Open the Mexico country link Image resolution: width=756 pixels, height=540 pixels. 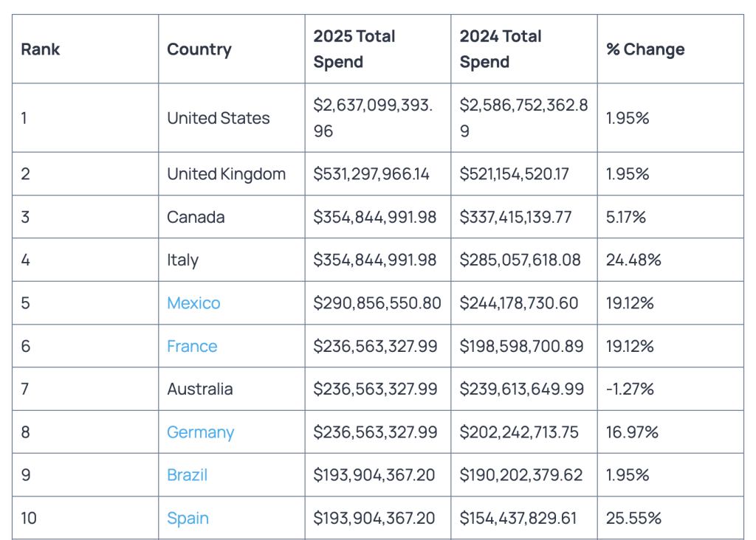click(193, 303)
